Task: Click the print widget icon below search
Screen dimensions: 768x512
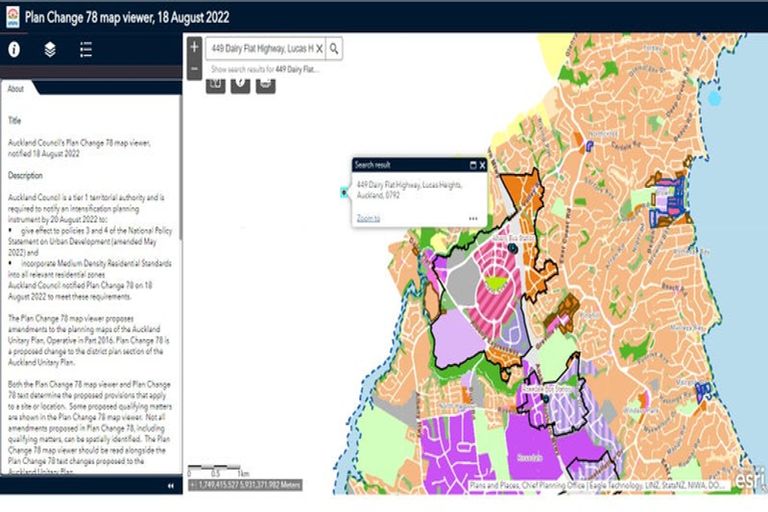Action: pyautogui.click(x=265, y=84)
